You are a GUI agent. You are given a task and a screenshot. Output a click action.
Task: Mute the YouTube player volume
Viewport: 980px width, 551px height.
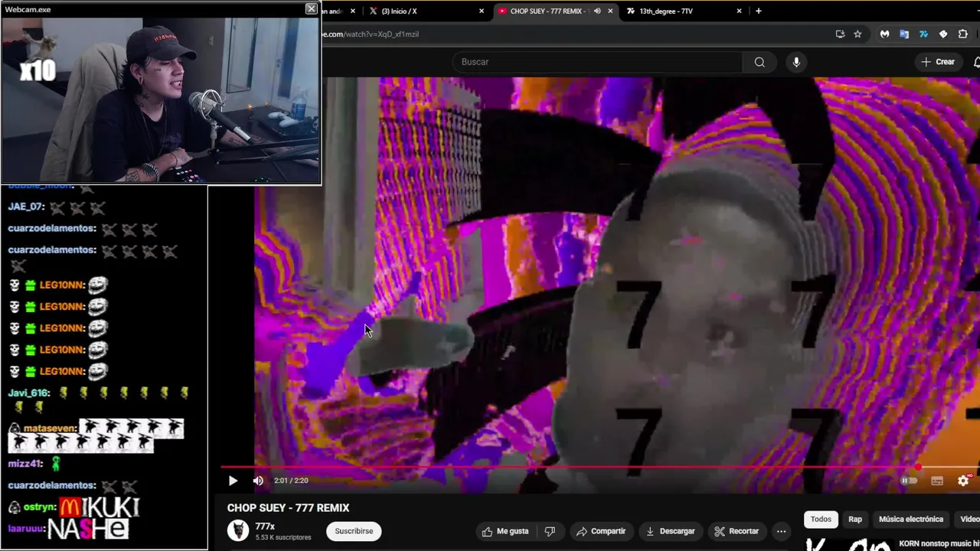point(258,481)
